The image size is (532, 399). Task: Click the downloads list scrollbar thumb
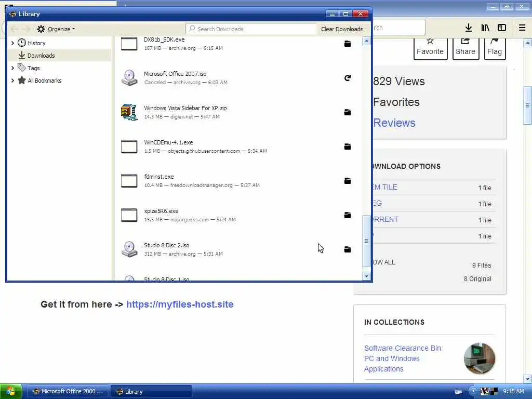(x=366, y=241)
